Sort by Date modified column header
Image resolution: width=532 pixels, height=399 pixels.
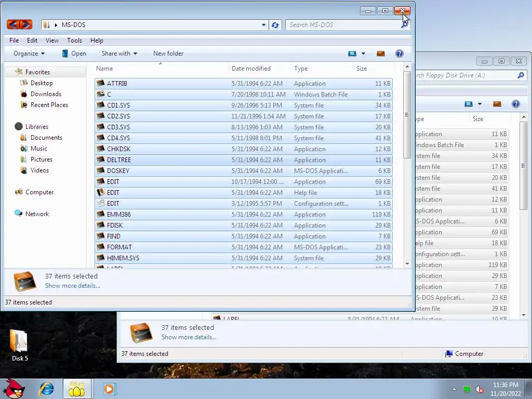259,68
